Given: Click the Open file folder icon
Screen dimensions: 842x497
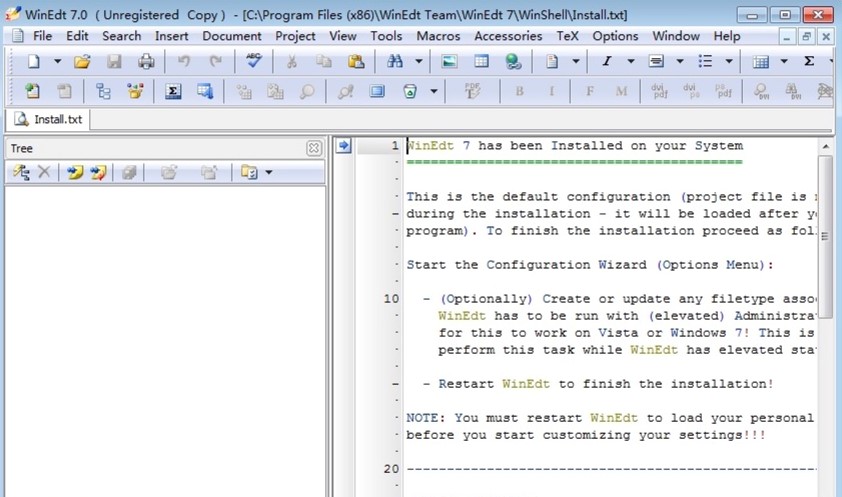Looking at the screenshot, I should 82,62.
